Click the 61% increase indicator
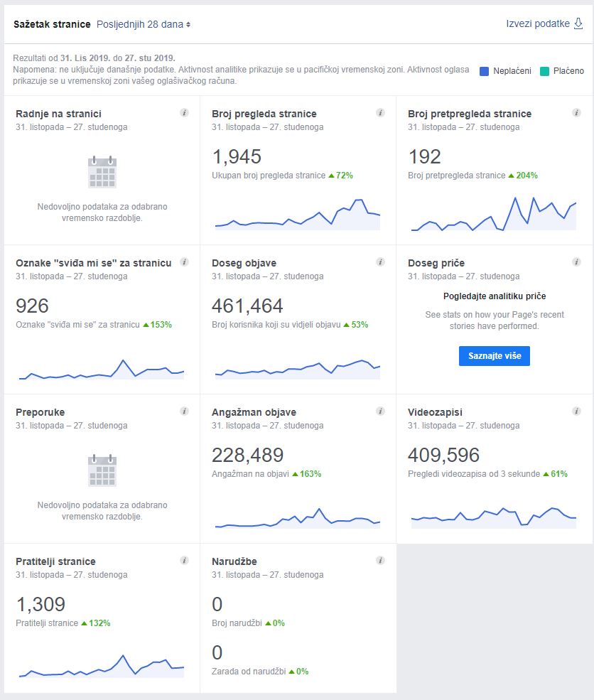 [555, 474]
